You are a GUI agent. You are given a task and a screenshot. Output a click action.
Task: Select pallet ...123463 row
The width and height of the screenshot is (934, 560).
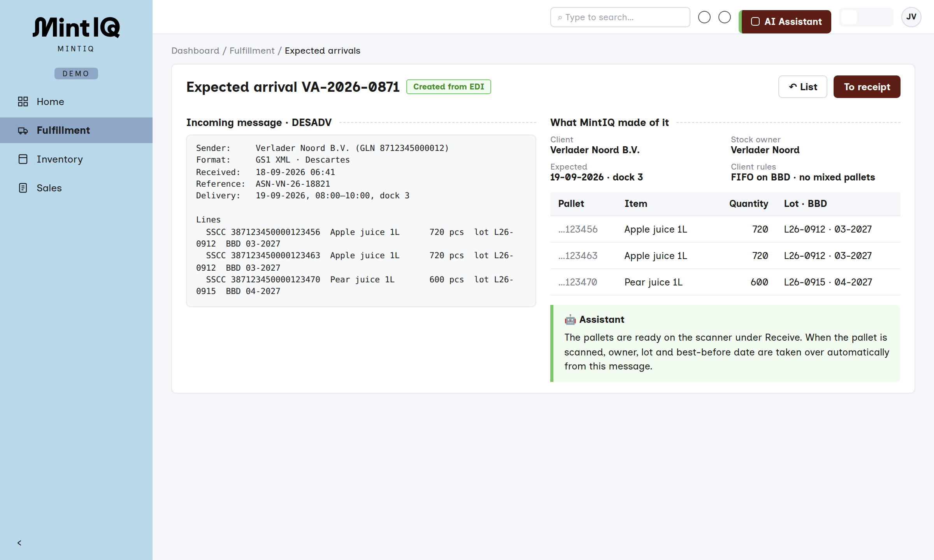[725, 255]
